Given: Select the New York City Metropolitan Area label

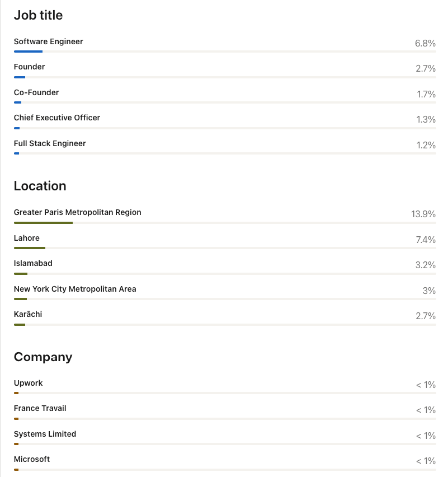Looking at the screenshot, I should [x=75, y=289].
